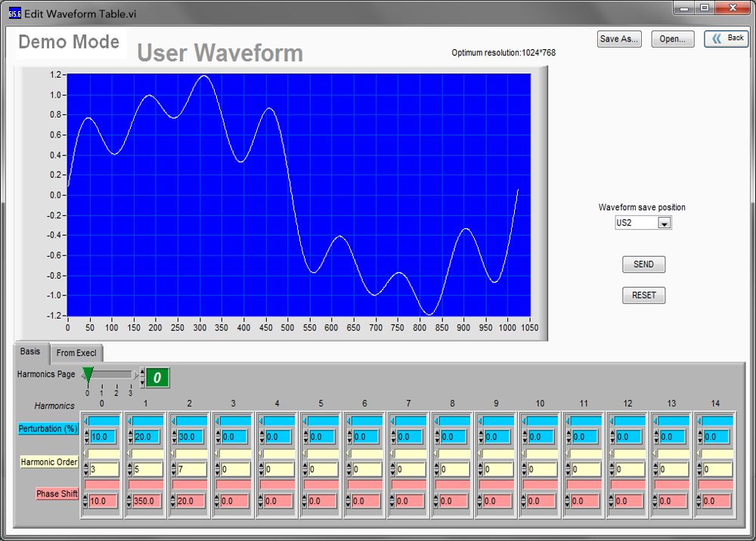This screenshot has height=541, width=756.
Task: Click harmonic 1 Phase Shift field showing 350.0
Action: 147,501
